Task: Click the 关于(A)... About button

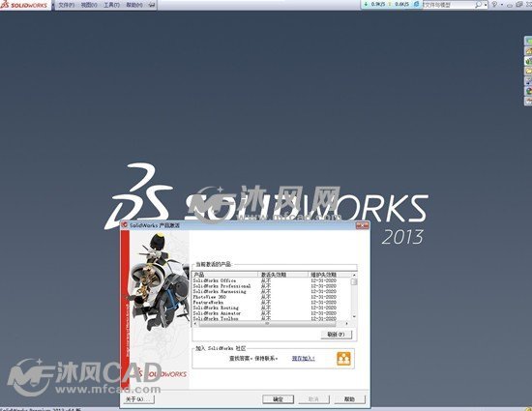Action: (138, 399)
